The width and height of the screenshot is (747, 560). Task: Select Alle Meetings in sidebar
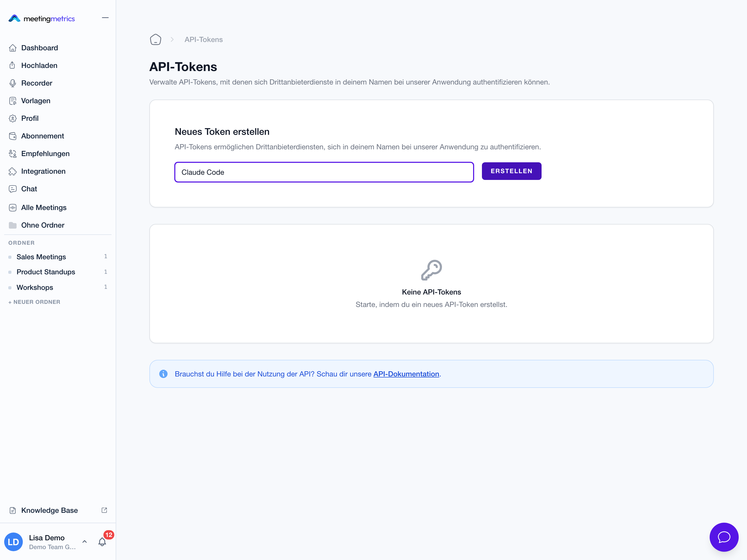[x=44, y=208]
